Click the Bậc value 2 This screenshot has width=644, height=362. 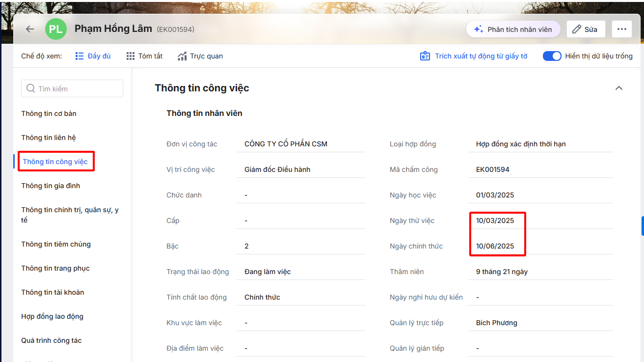pyautogui.click(x=246, y=246)
